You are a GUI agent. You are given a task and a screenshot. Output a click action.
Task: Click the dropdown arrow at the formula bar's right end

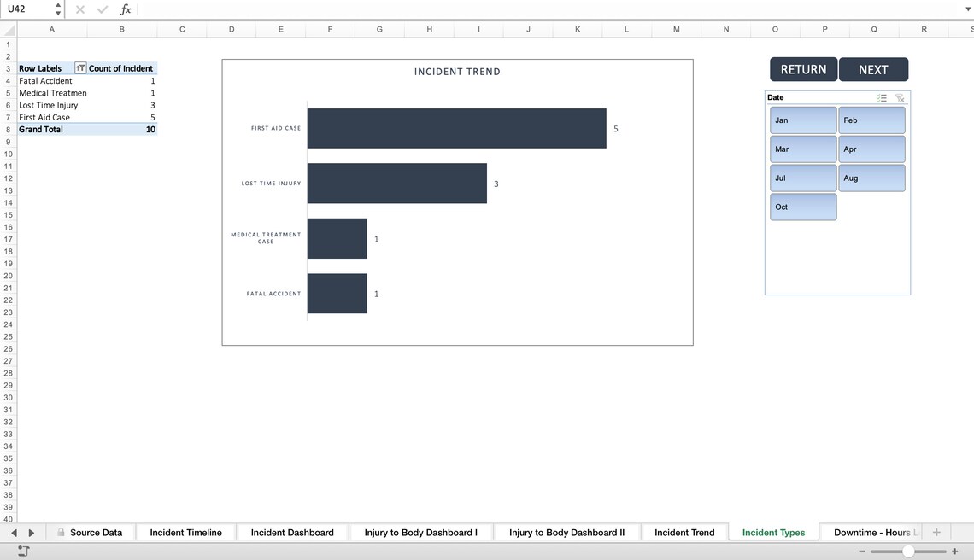[966, 9]
